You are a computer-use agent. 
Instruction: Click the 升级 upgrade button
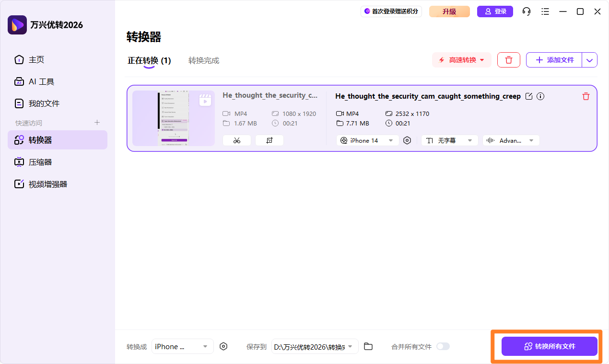pos(449,11)
